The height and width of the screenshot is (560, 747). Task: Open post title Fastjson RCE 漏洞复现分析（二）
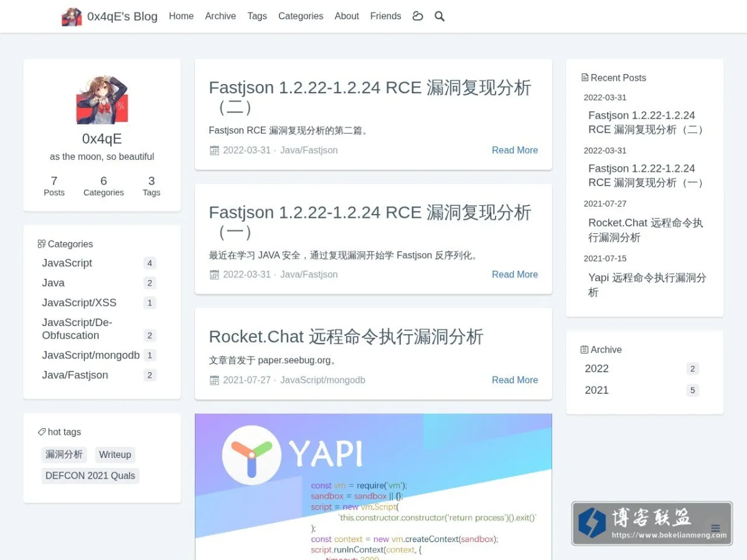[x=370, y=97]
